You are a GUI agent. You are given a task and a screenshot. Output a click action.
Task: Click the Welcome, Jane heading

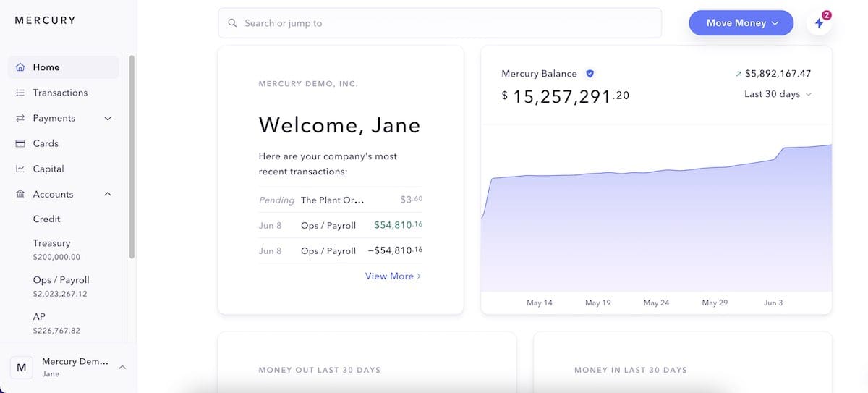(339, 125)
